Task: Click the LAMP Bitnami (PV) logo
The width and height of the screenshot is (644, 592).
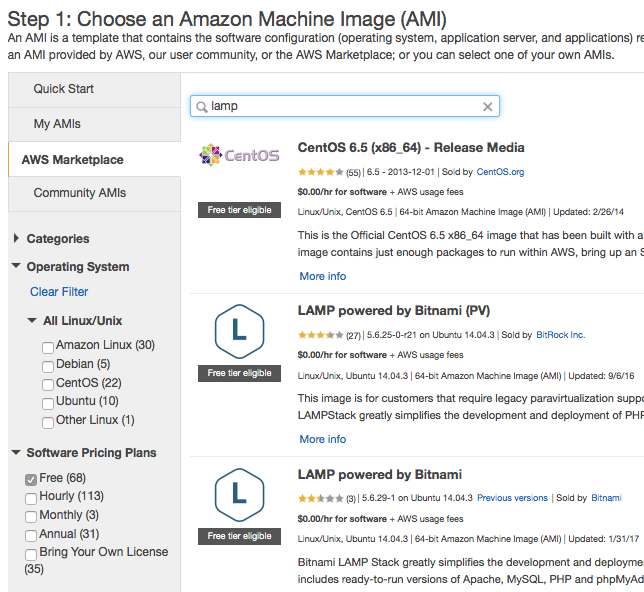Action: click(x=239, y=329)
